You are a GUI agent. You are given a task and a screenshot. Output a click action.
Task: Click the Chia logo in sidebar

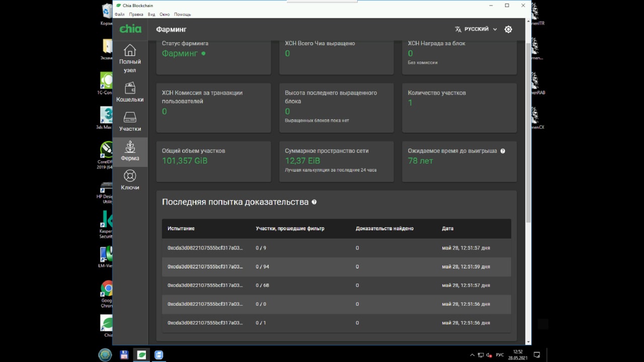pyautogui.click(x=130, y=29)
